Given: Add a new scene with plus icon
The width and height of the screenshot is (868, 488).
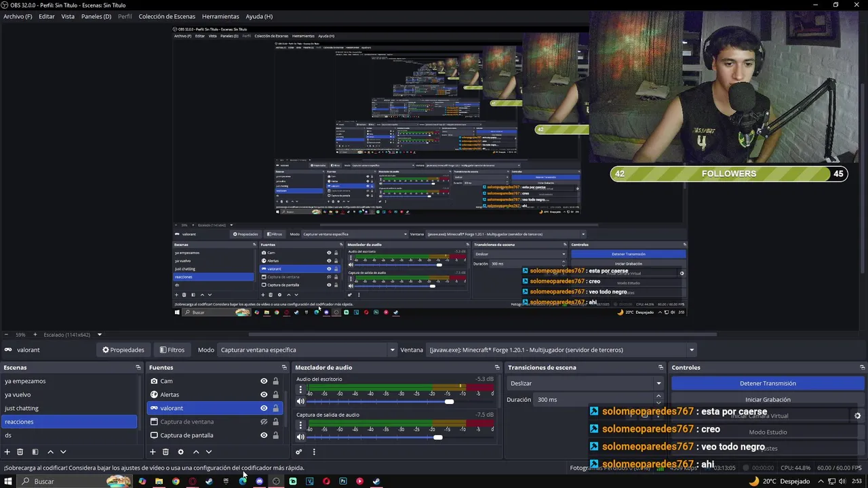Looking at the screenshot, I should (x=7, y=452).
